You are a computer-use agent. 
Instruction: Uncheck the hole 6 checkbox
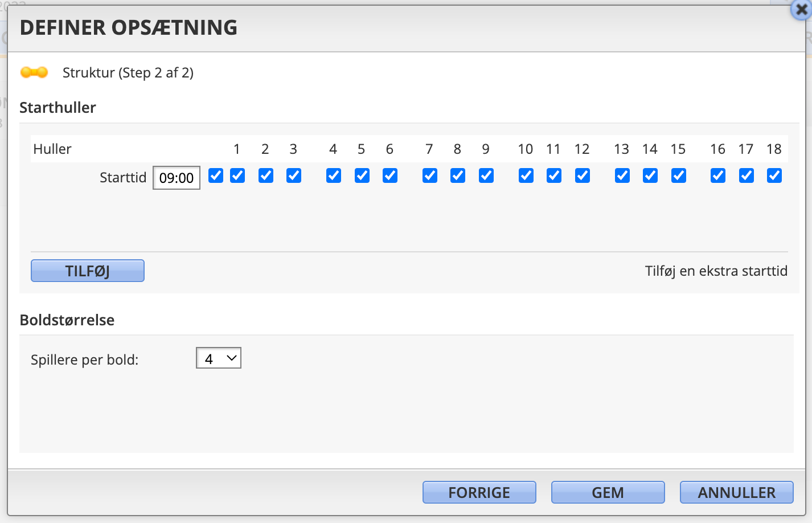390,175
